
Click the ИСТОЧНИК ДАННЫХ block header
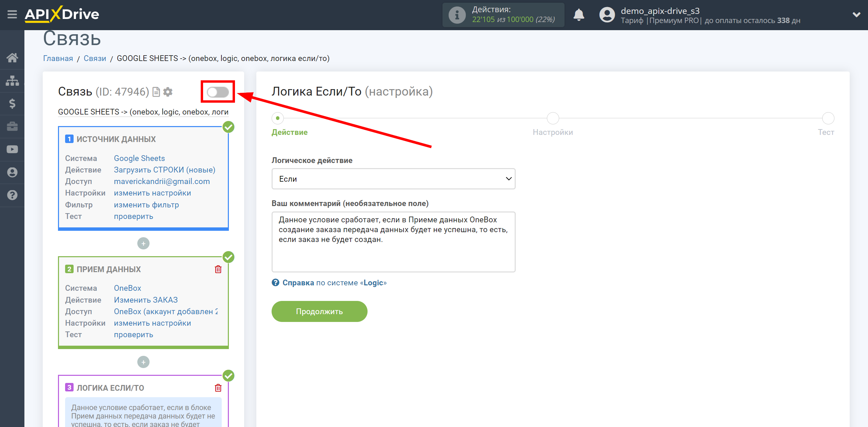click(116, 139)
